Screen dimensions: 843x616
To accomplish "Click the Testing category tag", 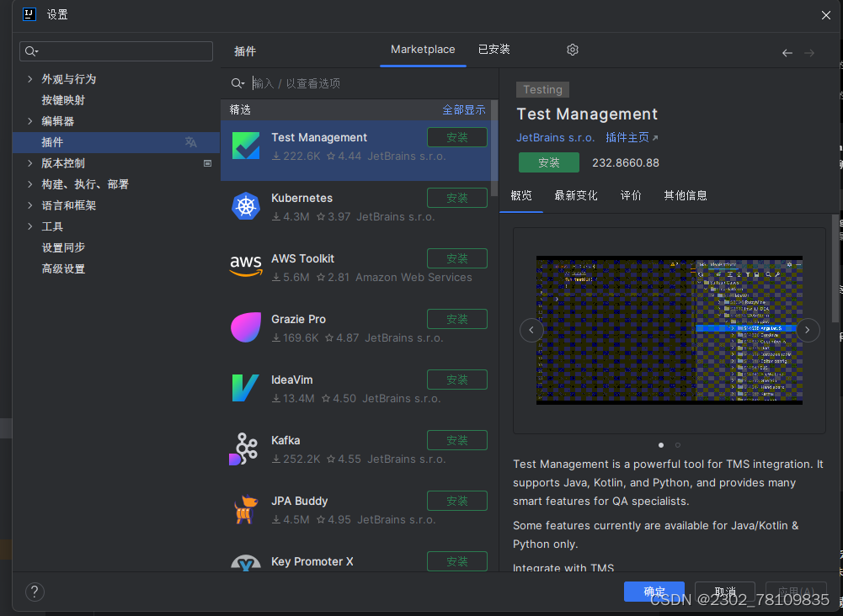I will 542,90.
